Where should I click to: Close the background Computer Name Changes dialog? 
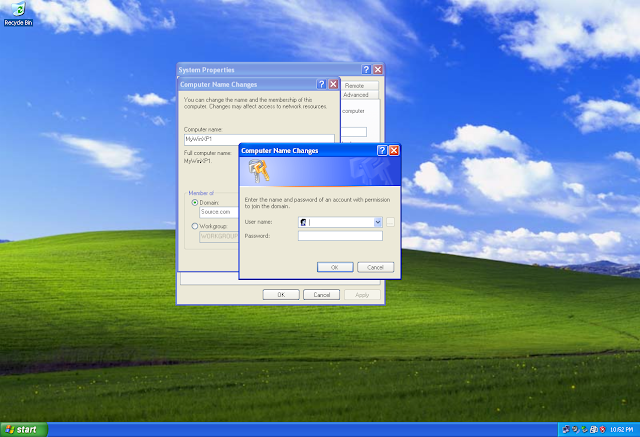[x=333, y=84]
